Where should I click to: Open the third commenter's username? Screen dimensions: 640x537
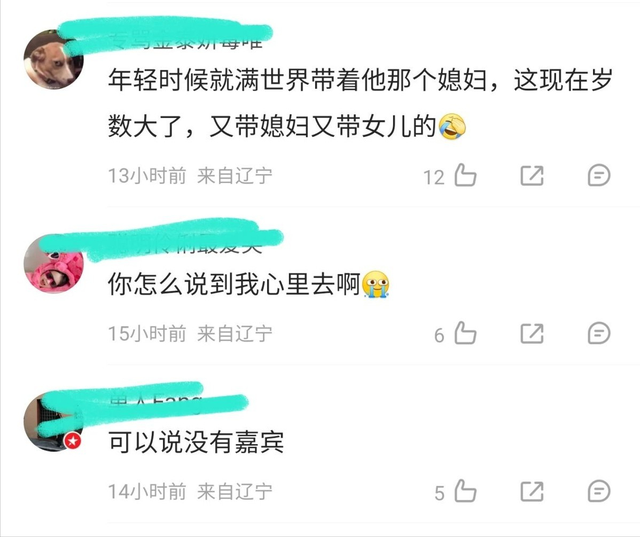coord(156,402)
